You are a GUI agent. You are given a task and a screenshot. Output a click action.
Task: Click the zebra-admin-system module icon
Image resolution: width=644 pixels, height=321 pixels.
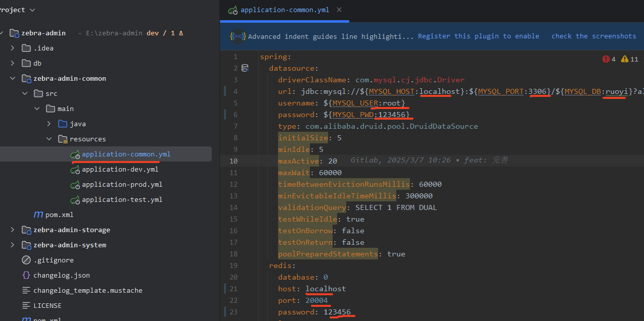click(26, 245)
